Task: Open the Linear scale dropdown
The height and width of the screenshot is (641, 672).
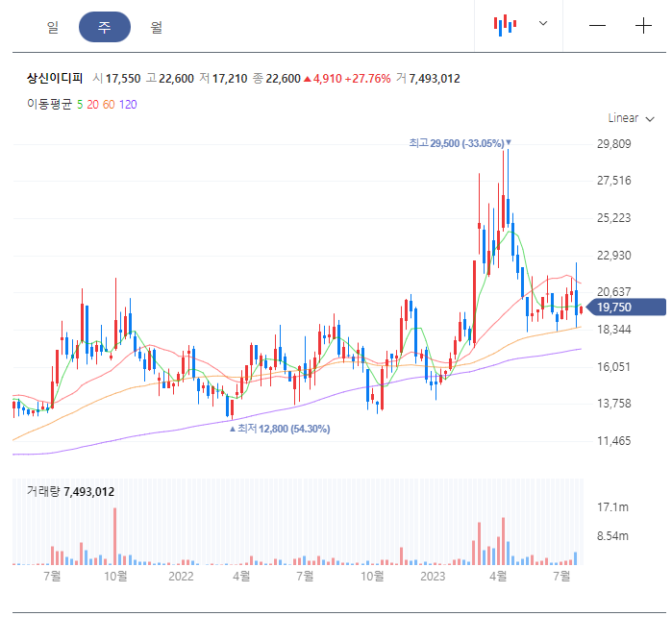Action: 631,118
